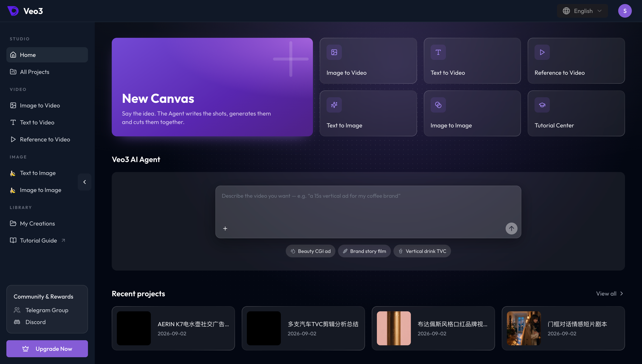Click the Veo3 logo icon
The height and width of the screenshot is (364, 642).
click(13, 11)
